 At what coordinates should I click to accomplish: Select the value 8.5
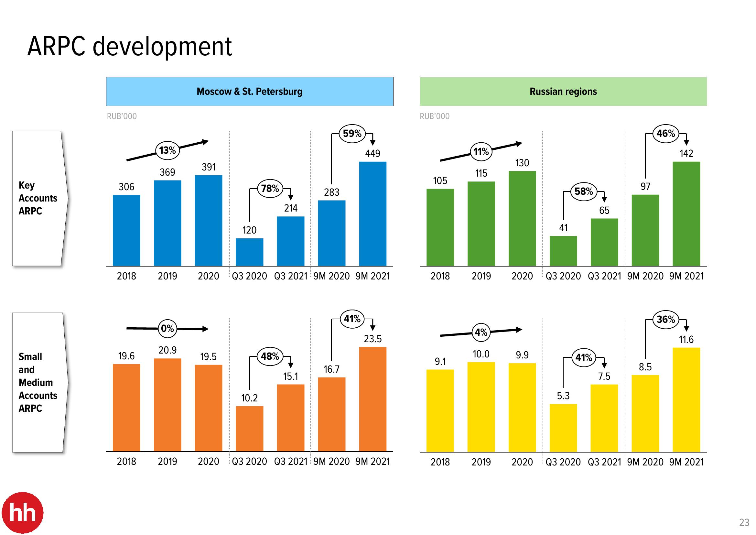pyautogui.click(x=645, y=367)
